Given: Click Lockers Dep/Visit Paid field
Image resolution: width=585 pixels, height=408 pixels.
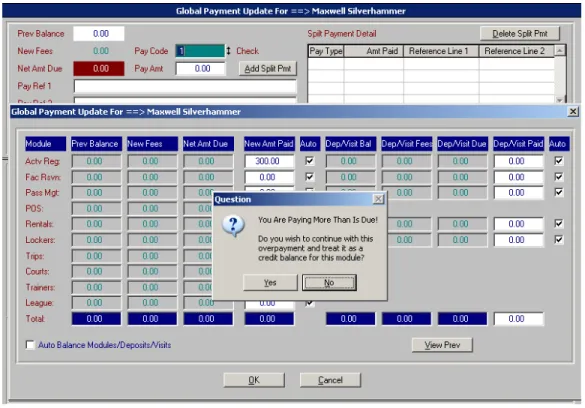Looking at the screenshot, I should pos(519,240).
